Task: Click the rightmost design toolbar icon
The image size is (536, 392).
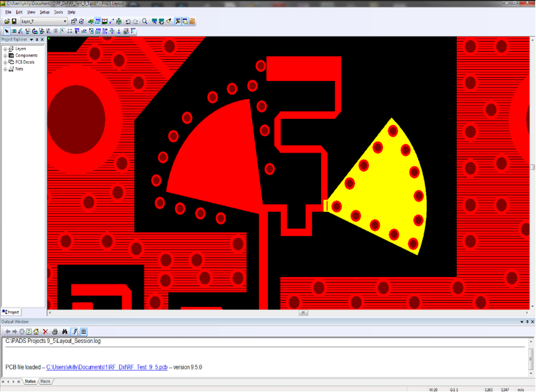Action: point(133,31)
